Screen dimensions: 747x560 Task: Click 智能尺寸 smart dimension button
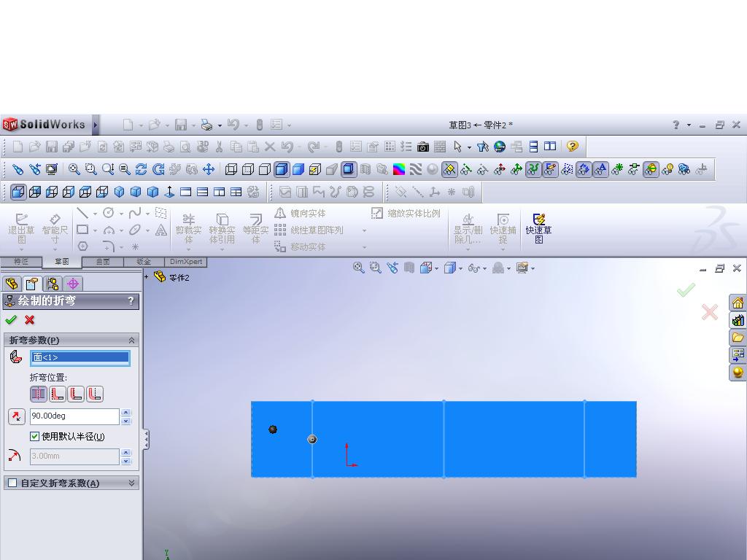coord(55,228)
